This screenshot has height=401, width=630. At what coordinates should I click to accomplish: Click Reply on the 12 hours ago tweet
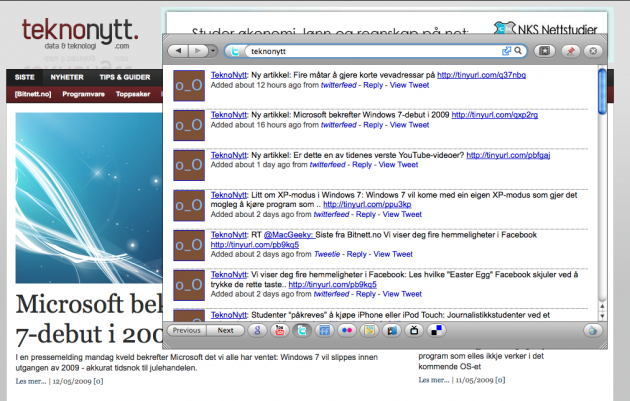coord(373,85)
